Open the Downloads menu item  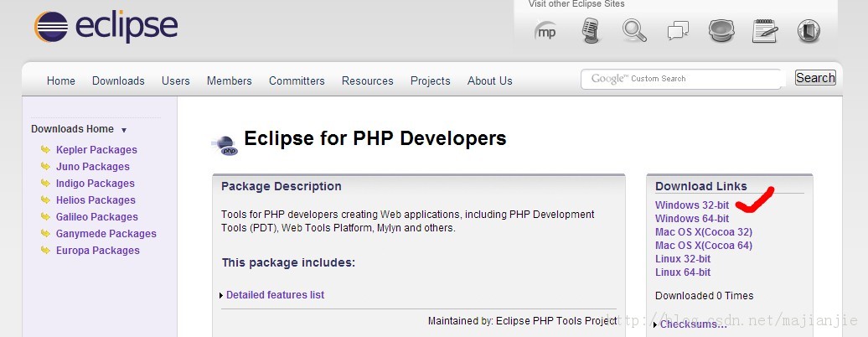118,81
